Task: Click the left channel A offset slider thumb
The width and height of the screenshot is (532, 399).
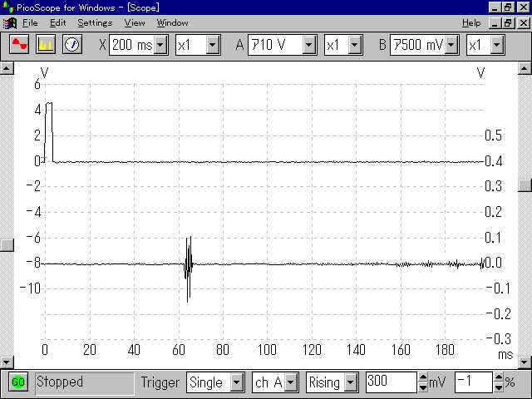Action: (x=7, y=245)
